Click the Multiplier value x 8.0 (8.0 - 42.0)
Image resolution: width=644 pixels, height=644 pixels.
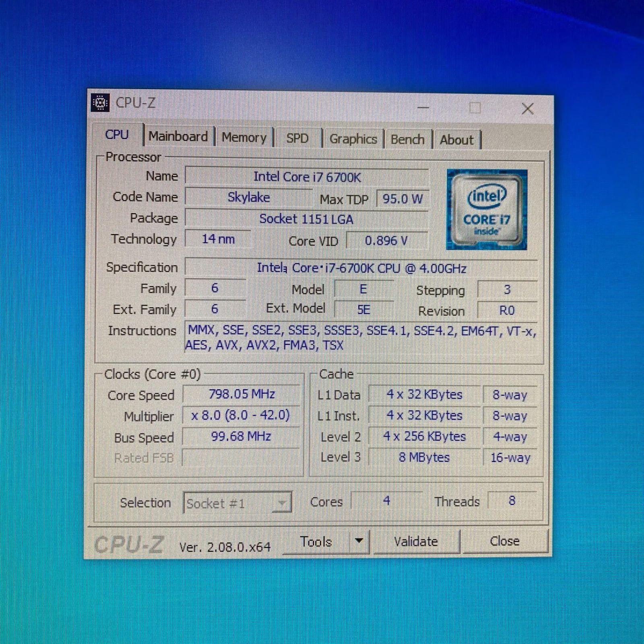coord(241,415)
